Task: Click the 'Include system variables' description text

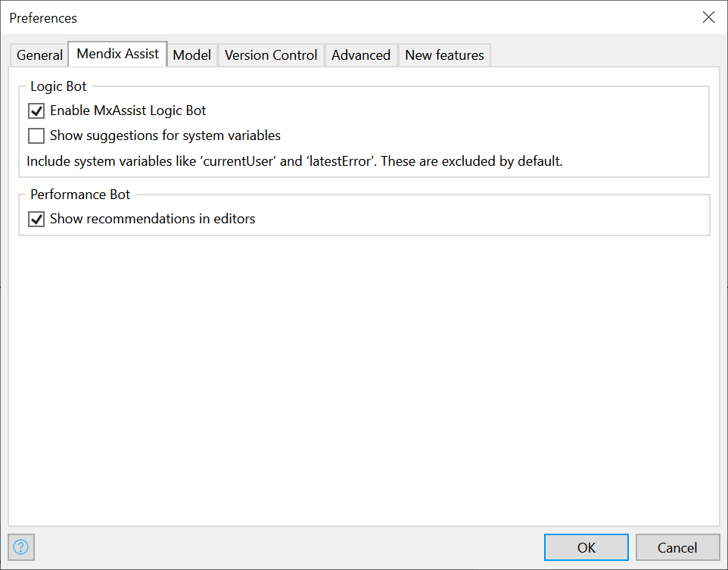Action: pos(294,161)
